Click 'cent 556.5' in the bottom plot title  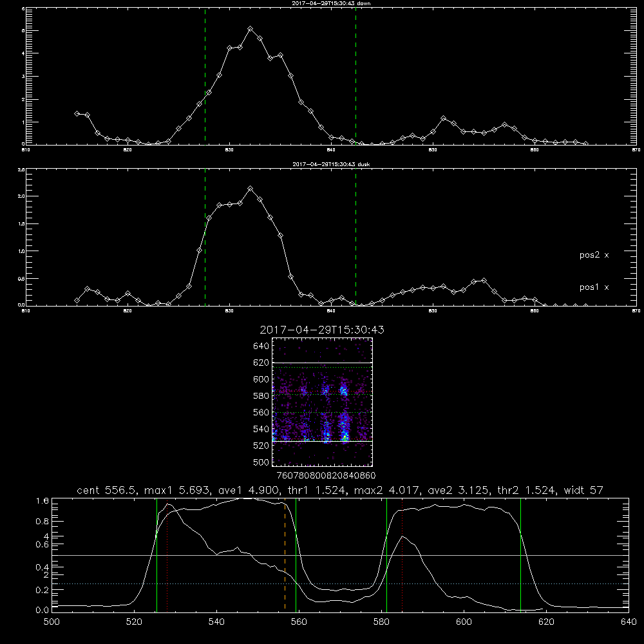point(108,490)
